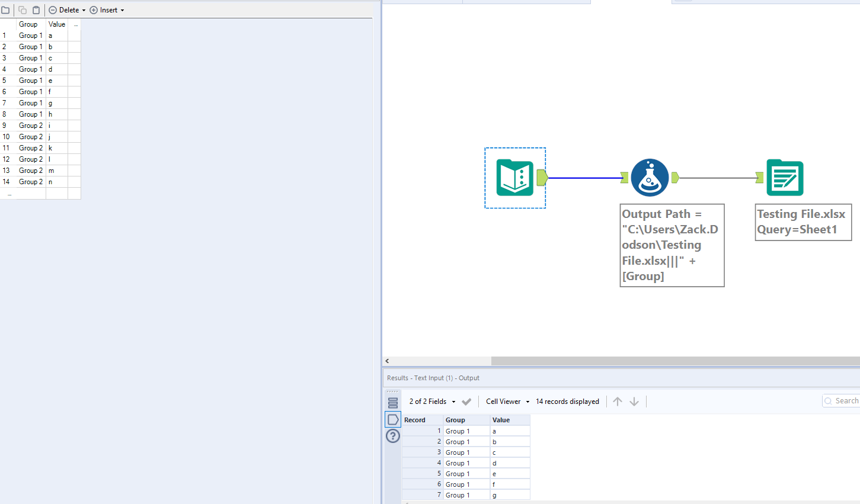The width and height of the screenshot is (860, 504).
Task: Open the Cell Viewer dropdown
Action: 506,401
